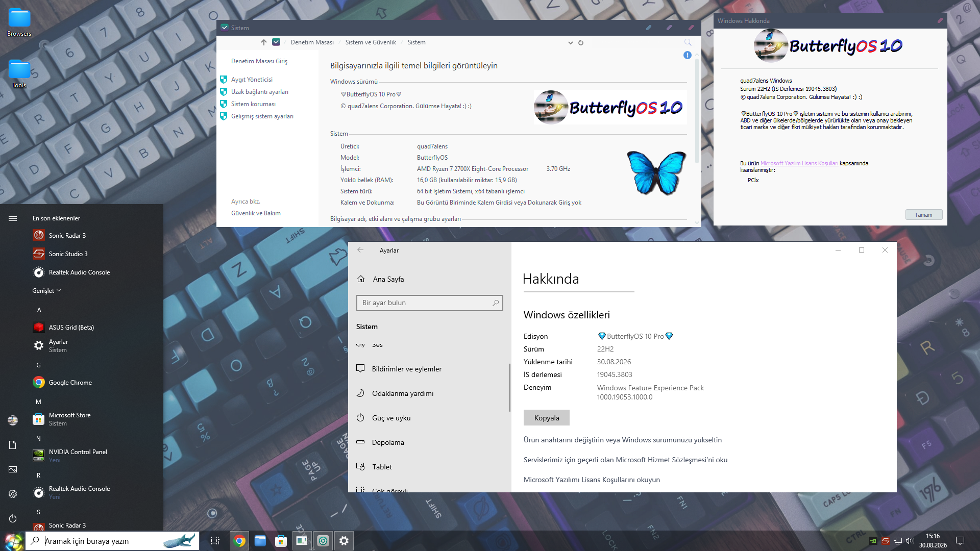Click Tamam button in Windows Hakkında

pyautogui.click(x=924, y=215)
